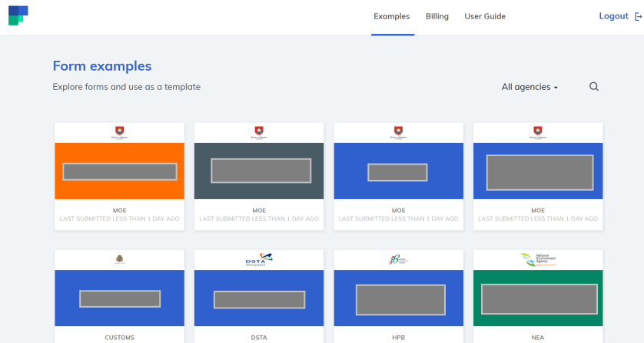Screen dimensions: 644x343
Task: Click the National Environment Agency logo
Action: (536, 259)
